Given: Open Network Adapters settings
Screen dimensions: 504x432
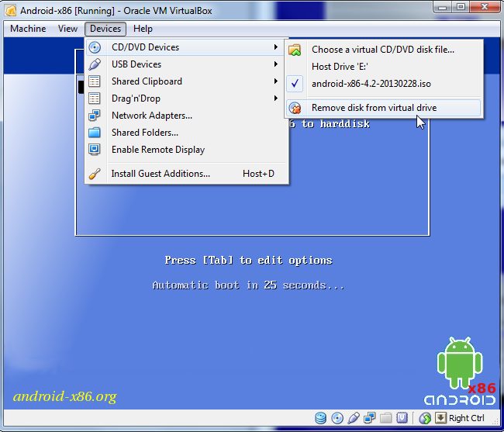Looking at the screenshot, I should click(x=186, y=116).
